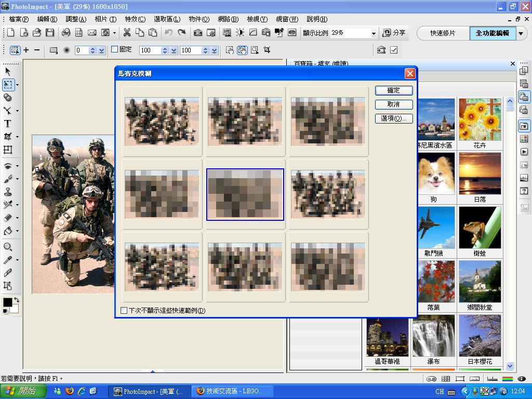Viewport: 532px width, 399px height.
Task: Open the 特效 menu
Action: [135, 19]
